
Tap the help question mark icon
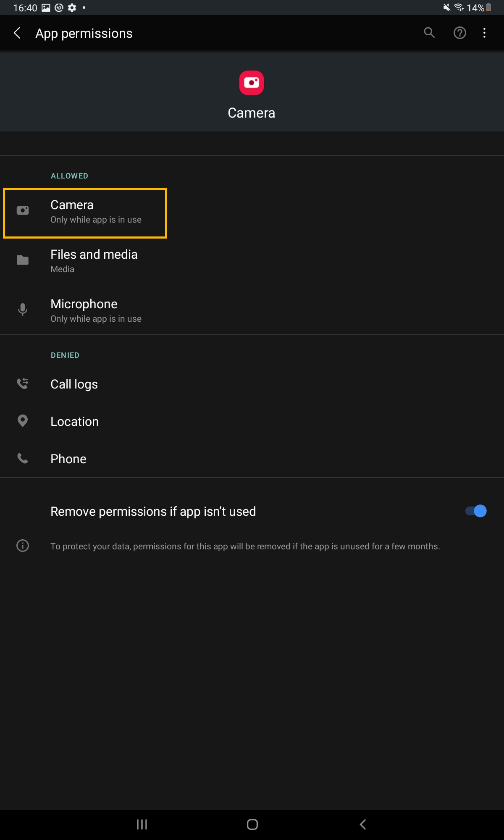[x=459, y=33]
